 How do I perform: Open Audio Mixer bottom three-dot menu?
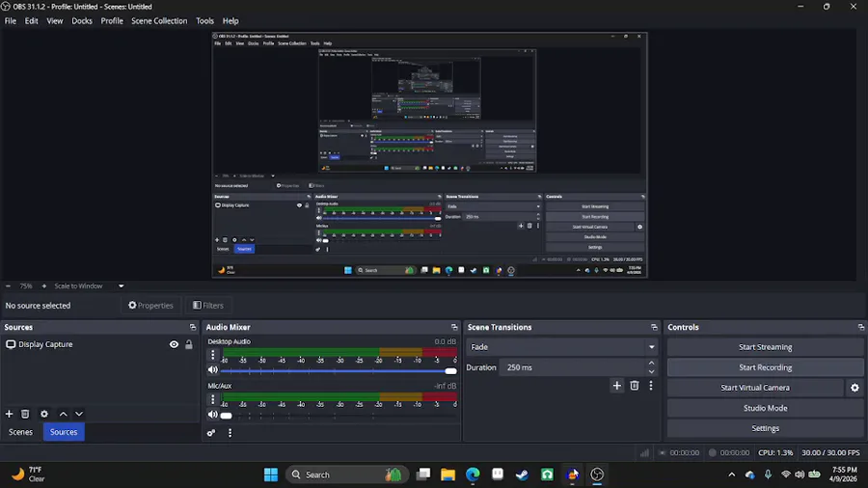pyautogui.click(x=230, y=433)
